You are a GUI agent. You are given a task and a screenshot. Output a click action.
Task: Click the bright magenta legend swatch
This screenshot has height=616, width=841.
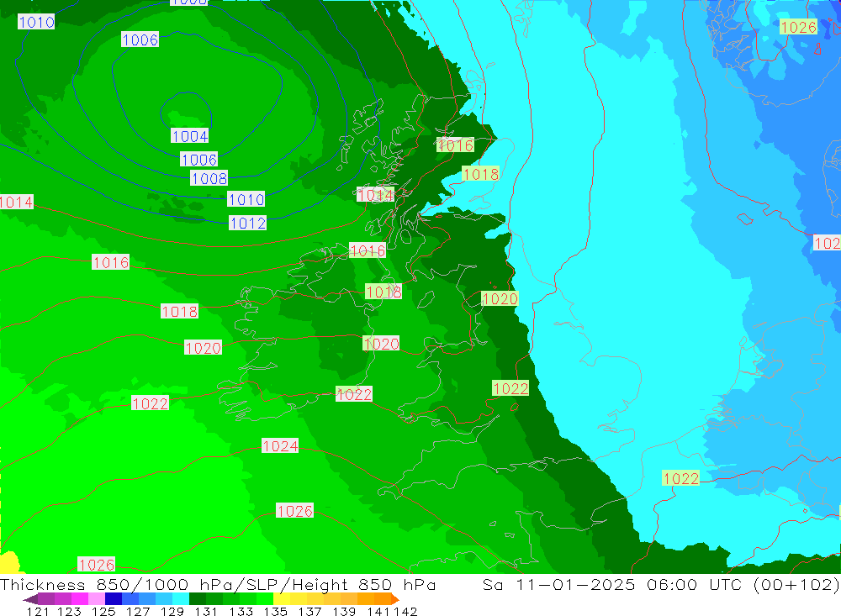tap(80, 599)
